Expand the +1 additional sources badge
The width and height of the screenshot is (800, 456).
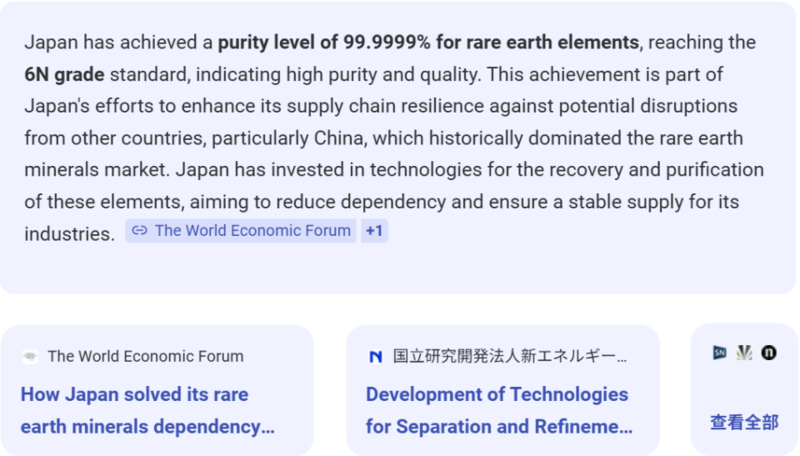pyautogui.click(x=374, y=231)
